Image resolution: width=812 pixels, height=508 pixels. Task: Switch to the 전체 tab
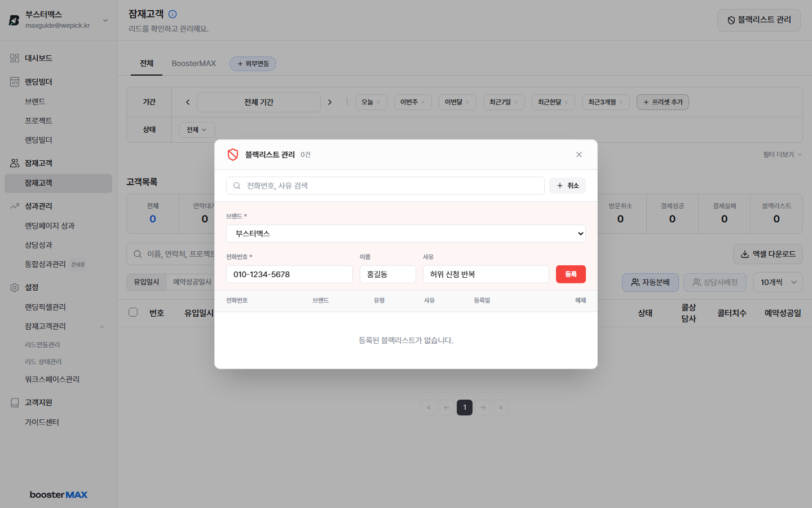(147, 63)
